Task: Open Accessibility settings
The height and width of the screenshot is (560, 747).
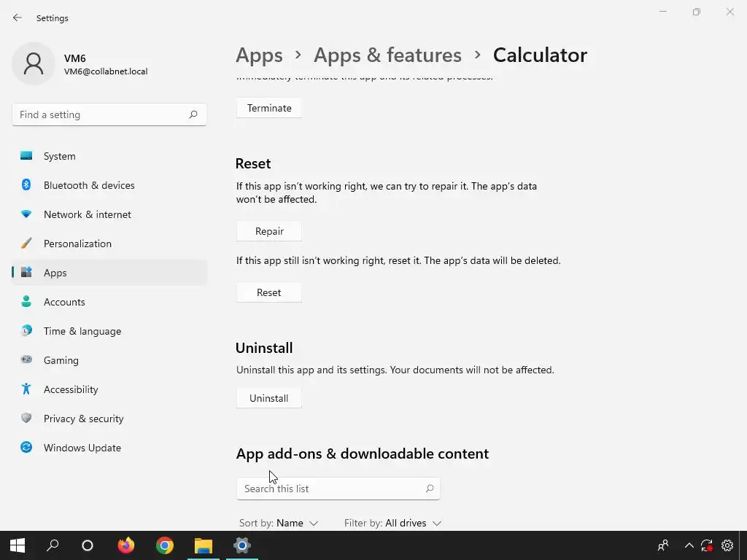Action: tap(109, 389)
